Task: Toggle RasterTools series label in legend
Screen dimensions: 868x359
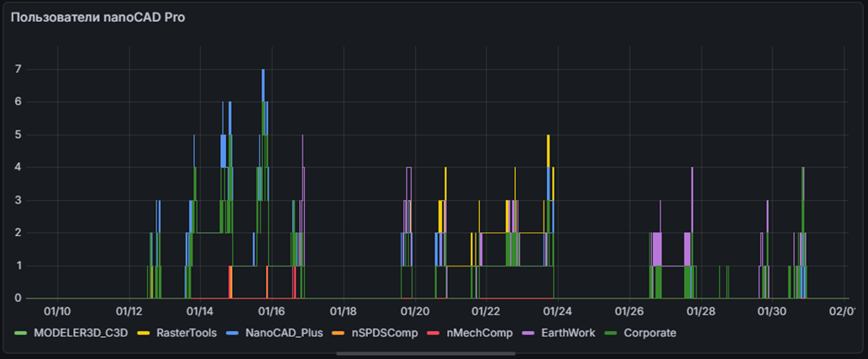Action: point(187,333)
